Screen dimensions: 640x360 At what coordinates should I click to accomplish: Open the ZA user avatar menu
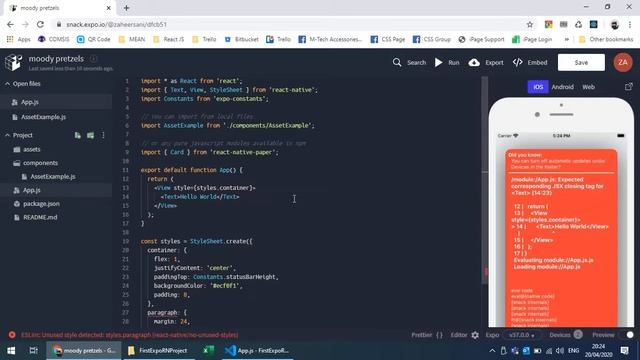point(623,62)
